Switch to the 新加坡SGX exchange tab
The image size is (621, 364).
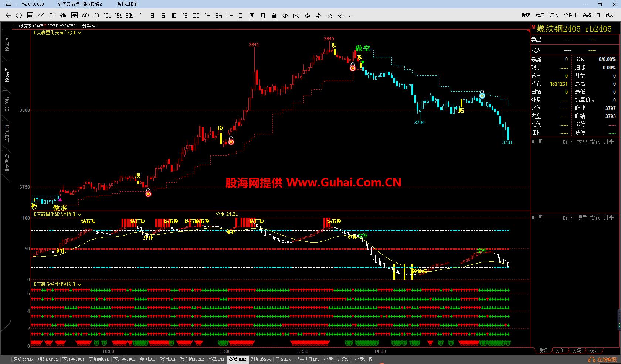pyautogui.click(x=260, y=359)
